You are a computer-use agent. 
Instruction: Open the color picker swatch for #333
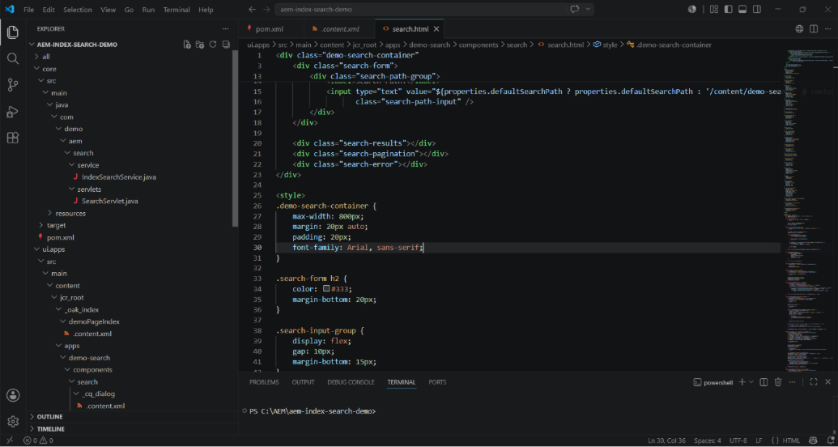click(x=327, y=289)
